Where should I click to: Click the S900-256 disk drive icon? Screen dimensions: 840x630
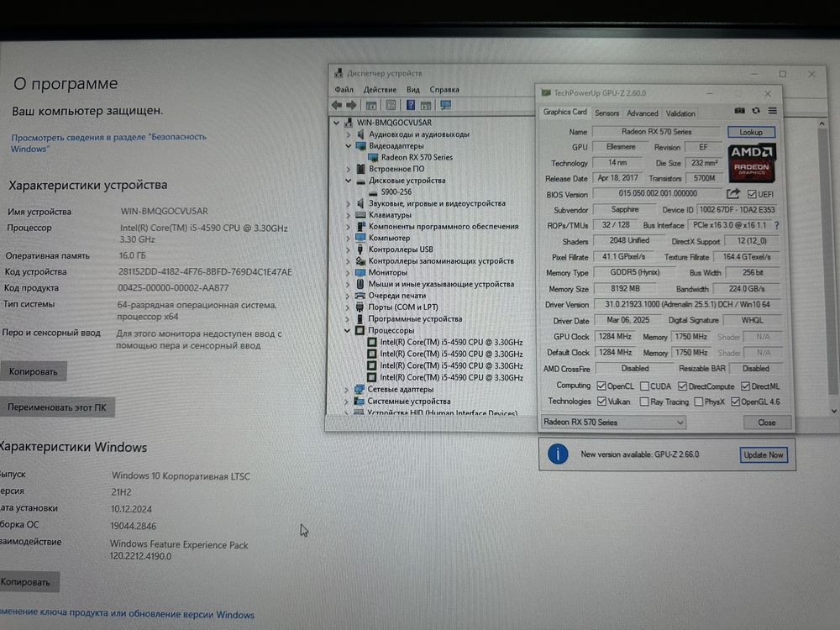pyautogui.click(x=373, y=192)
